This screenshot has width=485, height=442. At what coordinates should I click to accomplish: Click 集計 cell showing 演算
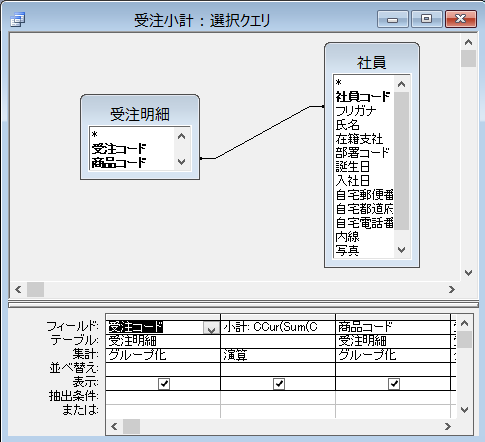coord(278,355)
